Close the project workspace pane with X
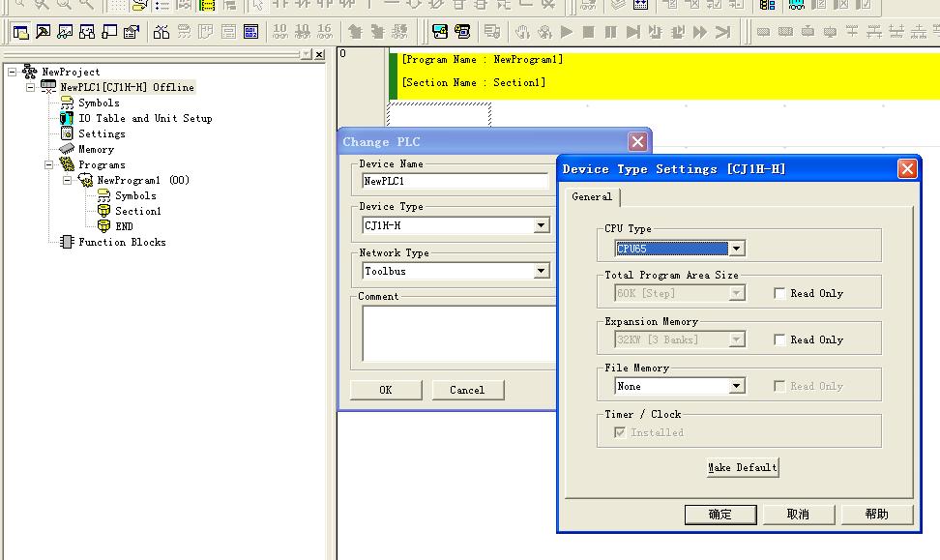The height and width of the screenshot is (560, 940). [320, 55]
